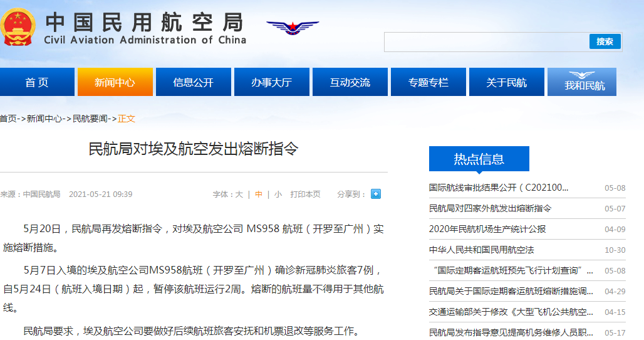Click the 搜索 search button
Image resolution: width=644 pixels, height=340 pixels.
pyautogui.click(x=605, y=41)
